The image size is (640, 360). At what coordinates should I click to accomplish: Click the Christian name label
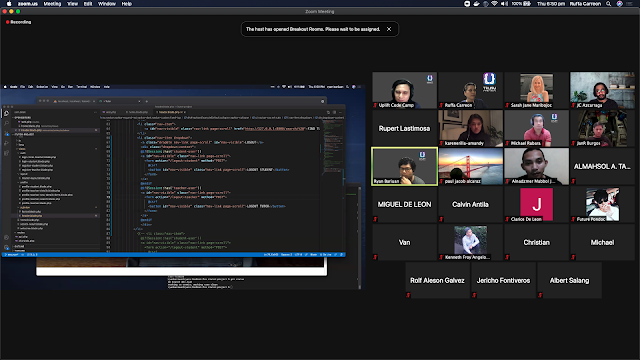point(536,242)
